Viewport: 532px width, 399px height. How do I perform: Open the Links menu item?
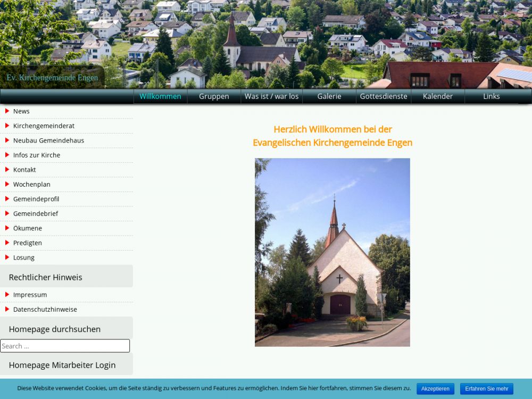pyautogui.click(x=492, y=96)
